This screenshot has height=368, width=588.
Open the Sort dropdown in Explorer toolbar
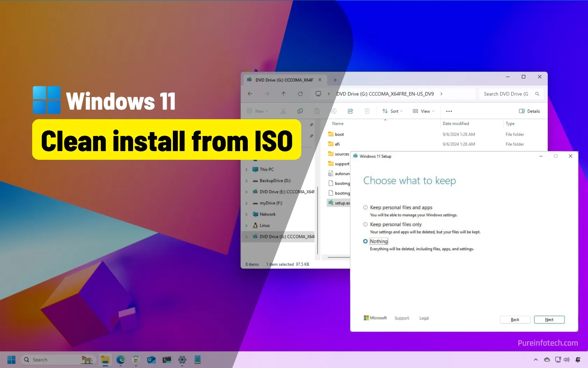click(x=392, y=111)
